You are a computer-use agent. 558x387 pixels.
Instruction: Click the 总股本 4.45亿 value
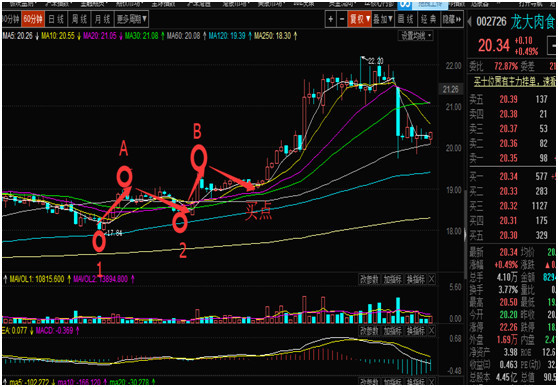(x=506, y=377)
